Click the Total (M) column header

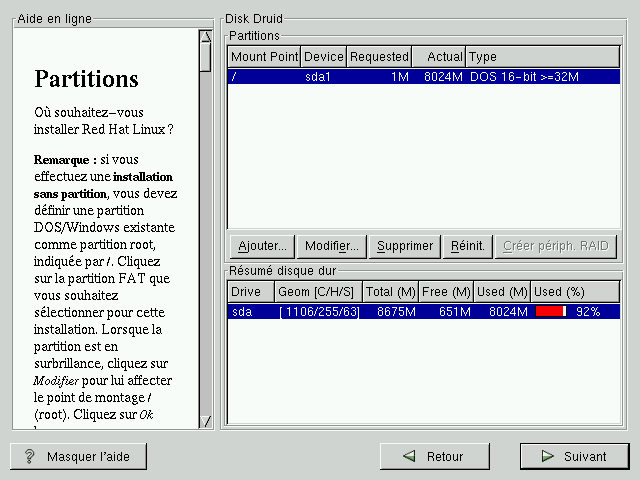390,292
